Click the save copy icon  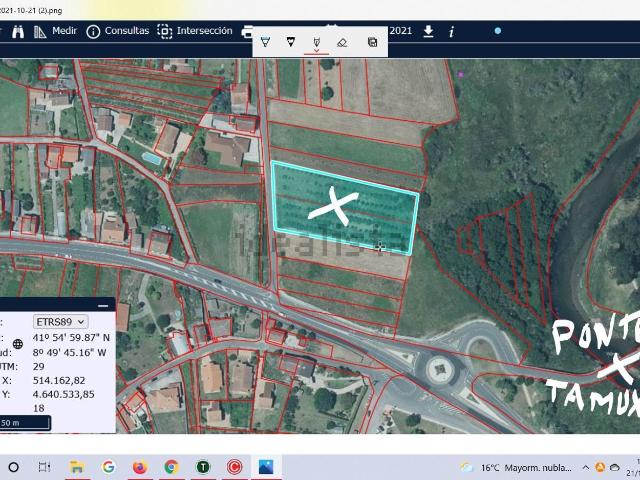(372, 42)
